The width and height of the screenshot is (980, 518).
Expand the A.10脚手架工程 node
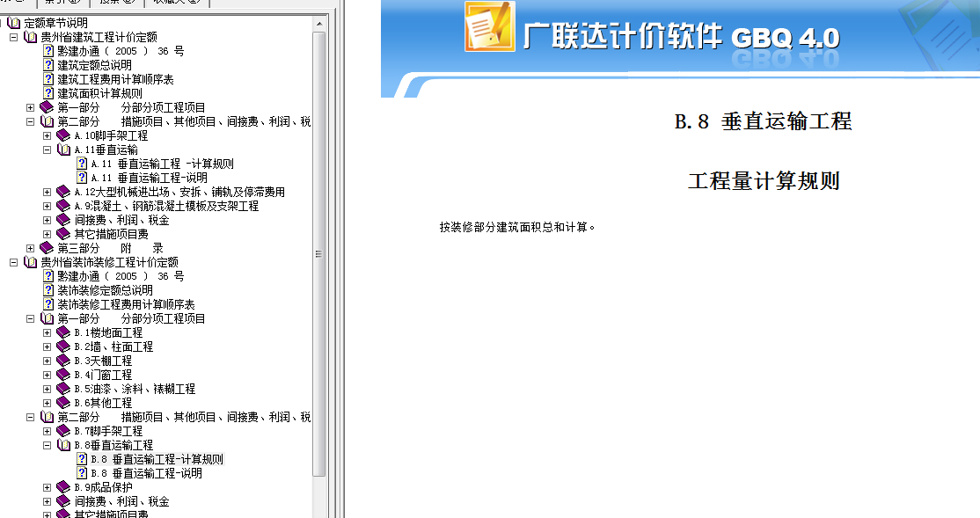[x=47, y=135]
